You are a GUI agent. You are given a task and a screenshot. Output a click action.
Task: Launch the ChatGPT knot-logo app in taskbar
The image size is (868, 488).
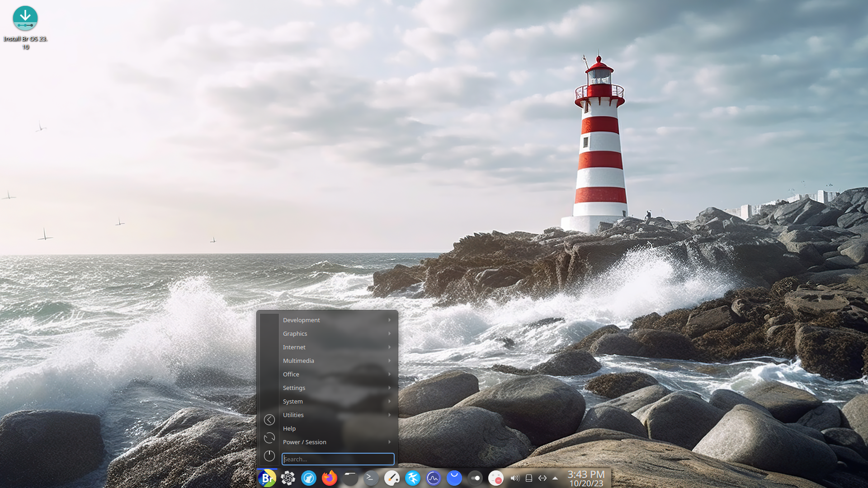288,478
